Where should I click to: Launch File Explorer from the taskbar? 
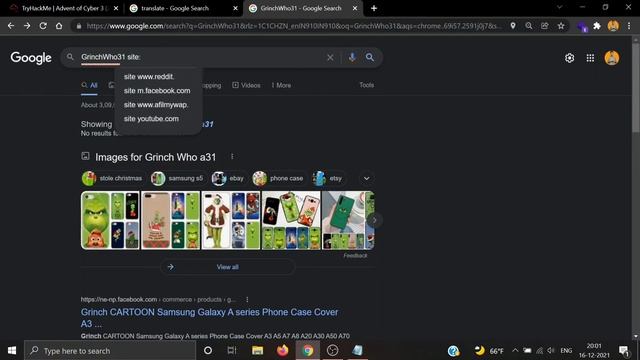tap(257, 350)
